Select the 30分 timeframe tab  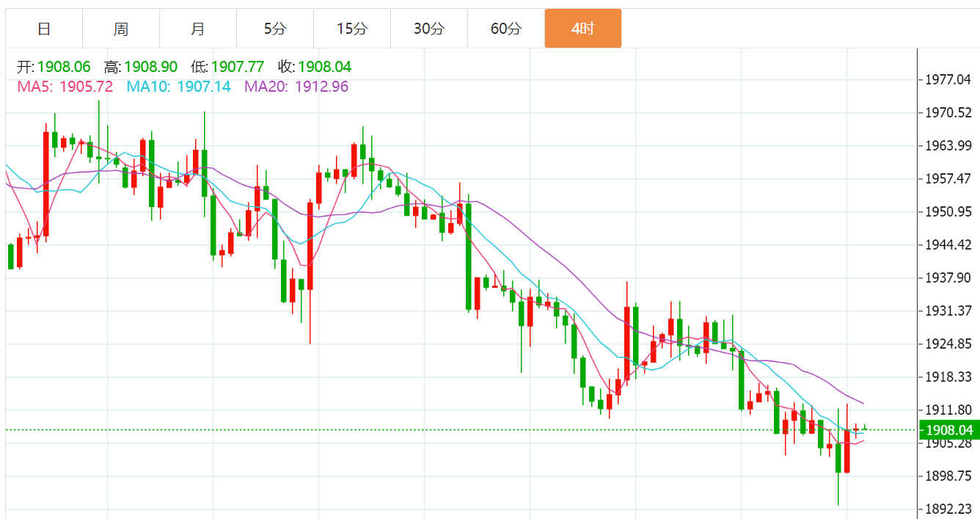pos(429,29)
